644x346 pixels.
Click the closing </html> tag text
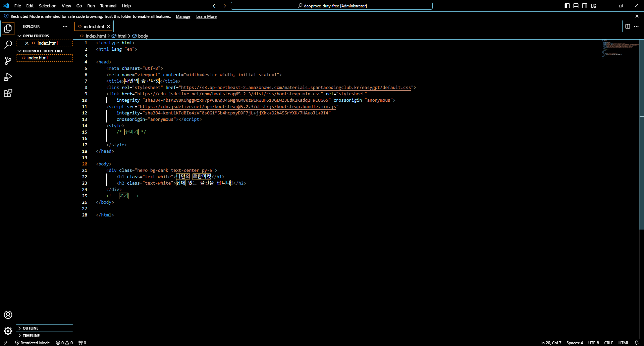105,215
